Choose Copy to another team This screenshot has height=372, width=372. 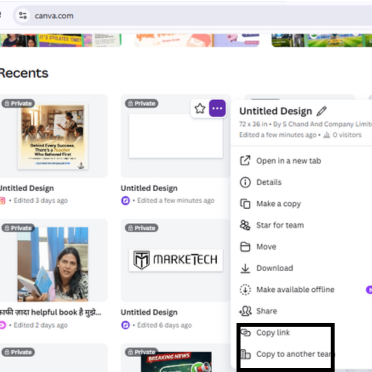point(295,354)
